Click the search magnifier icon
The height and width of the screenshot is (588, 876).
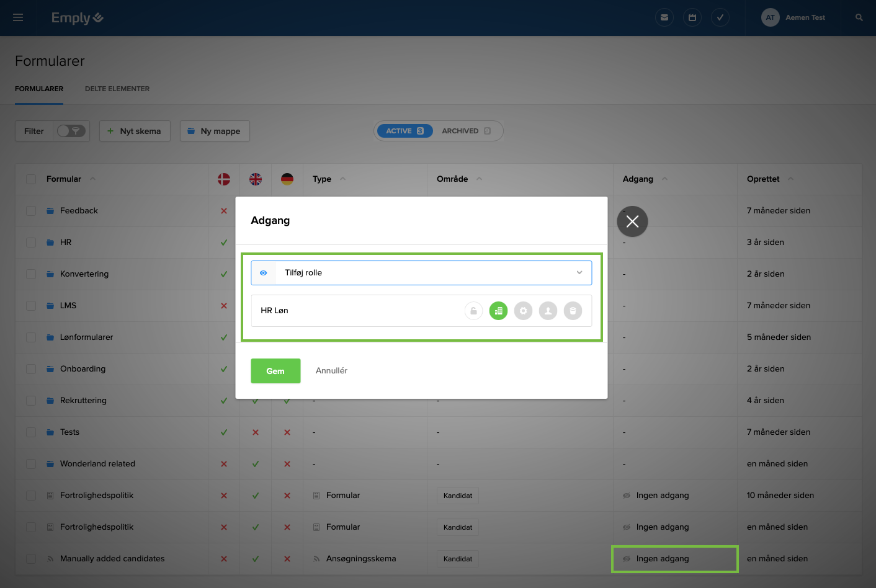[859, 17]
